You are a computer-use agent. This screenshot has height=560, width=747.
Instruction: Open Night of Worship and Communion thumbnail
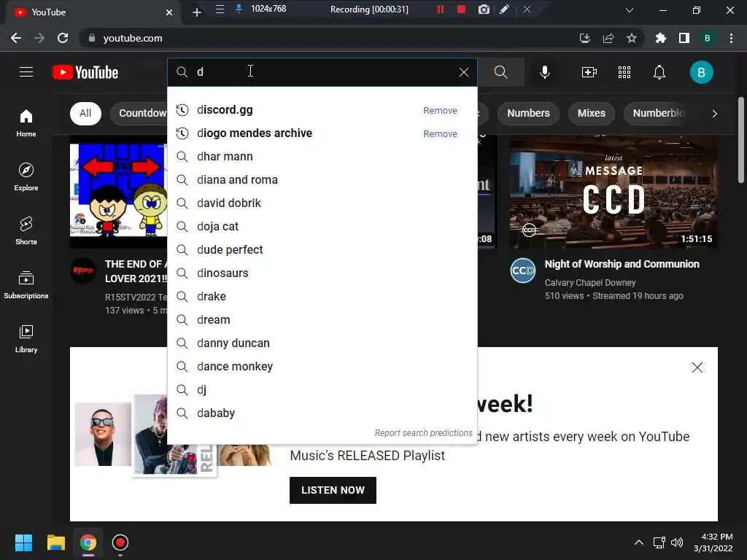click(614, 192)
